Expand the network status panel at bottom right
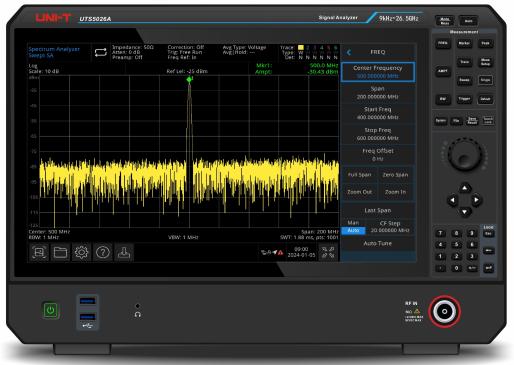 (328, 253)
